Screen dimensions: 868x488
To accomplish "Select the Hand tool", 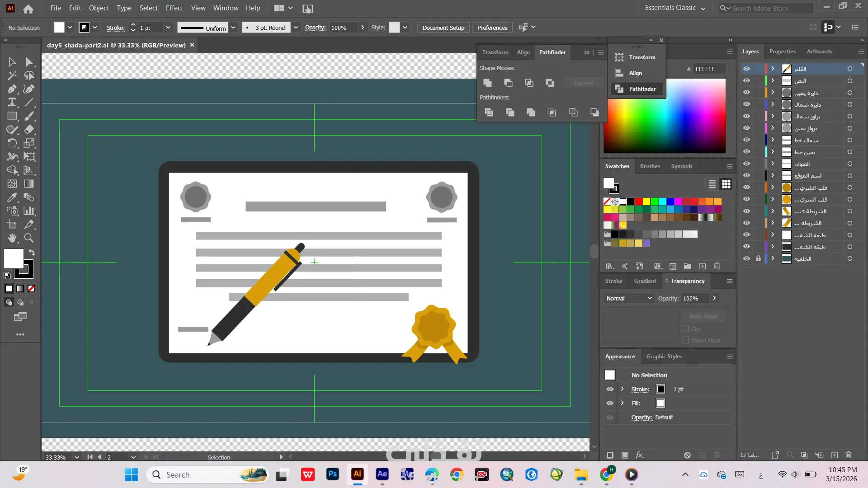I will pyautogui.click(x=12, y=238).
